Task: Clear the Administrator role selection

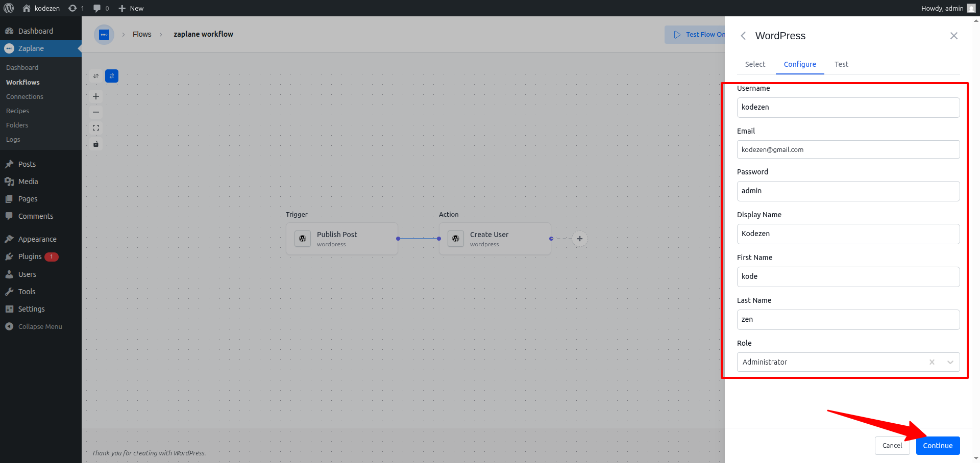Action: point(932,362)
